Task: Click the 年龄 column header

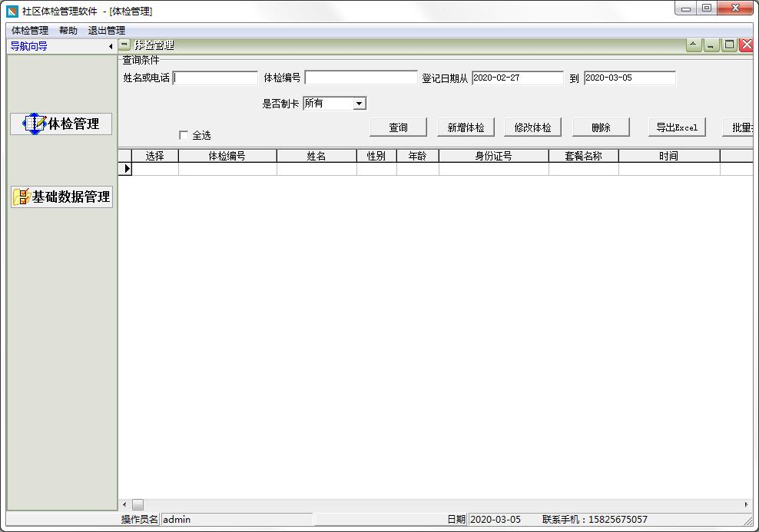Action: pos(418,156)
